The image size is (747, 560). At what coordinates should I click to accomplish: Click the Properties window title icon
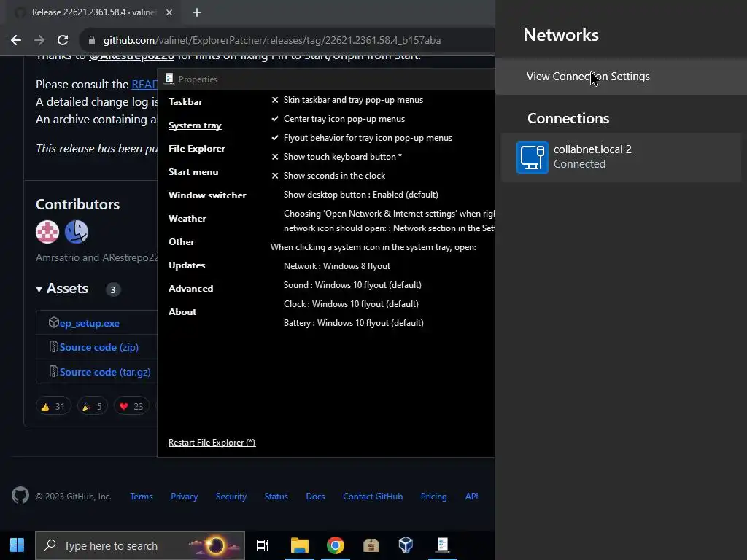pos(169,79)
